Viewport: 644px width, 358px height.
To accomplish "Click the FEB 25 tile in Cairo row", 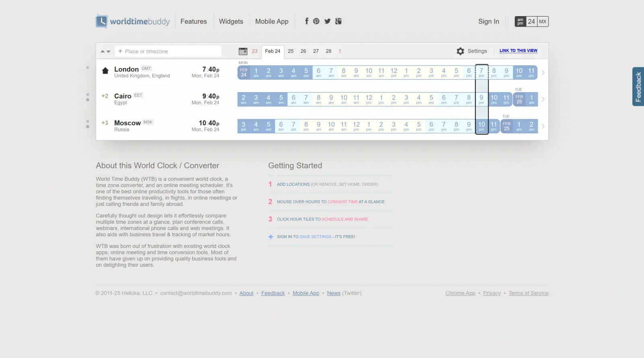I will [x=519, y=99].
